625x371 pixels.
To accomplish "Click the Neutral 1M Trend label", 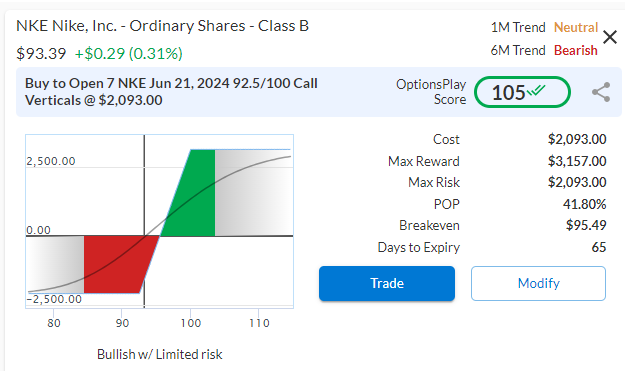I will [x=576, y=27].
